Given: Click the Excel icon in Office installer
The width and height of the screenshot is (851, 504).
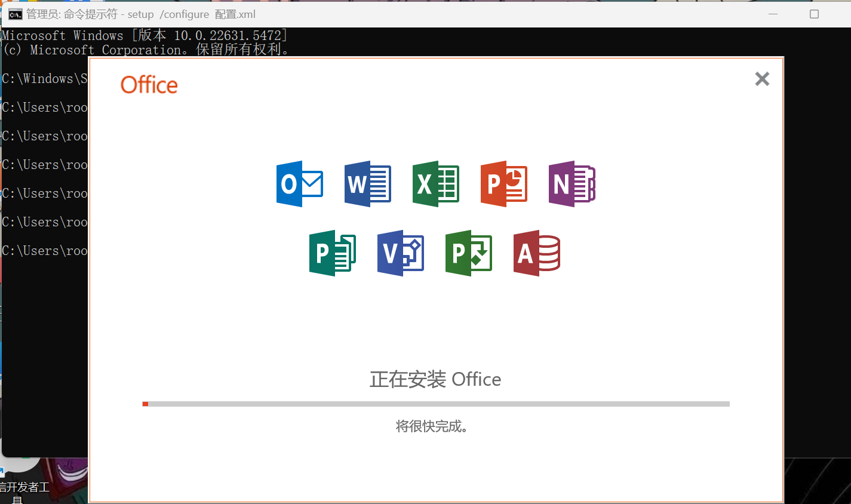Looking at the screenshot, I should point(436,184).
